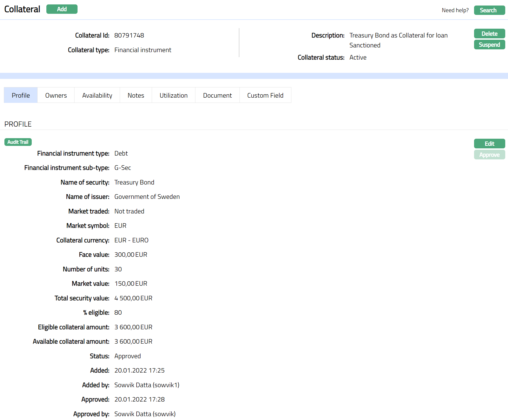Delete this collateral record
The width and height of the screenshot is (508, 420).
click(x=489, y=34)
